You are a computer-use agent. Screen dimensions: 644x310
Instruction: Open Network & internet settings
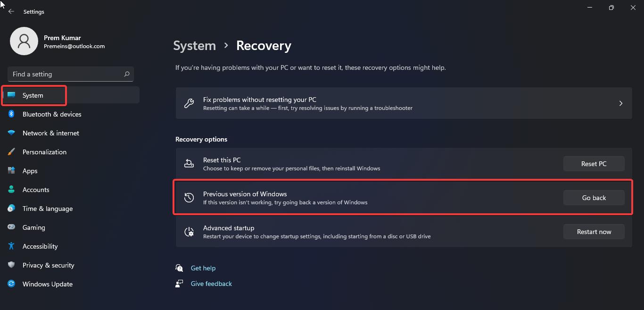[x=50, y=133]
